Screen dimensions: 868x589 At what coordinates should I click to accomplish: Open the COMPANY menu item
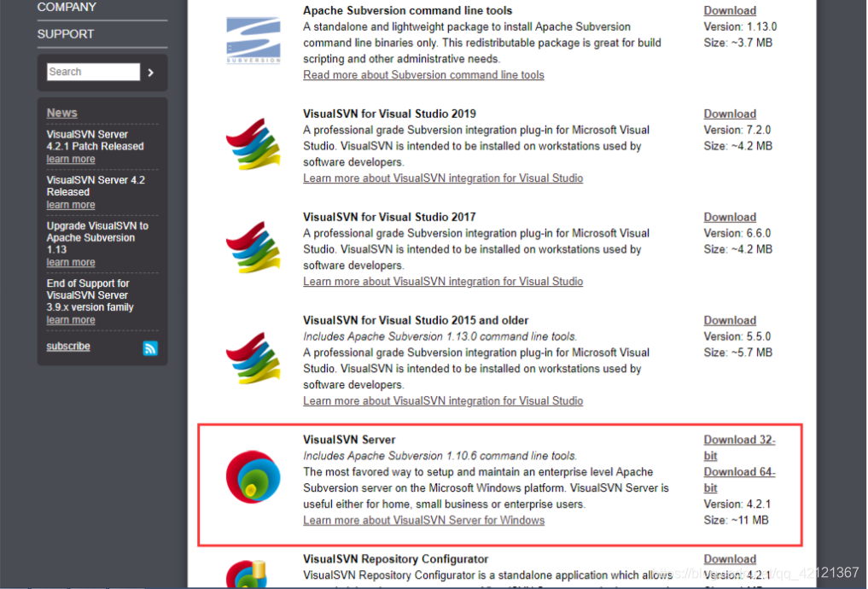coord(67,7)
